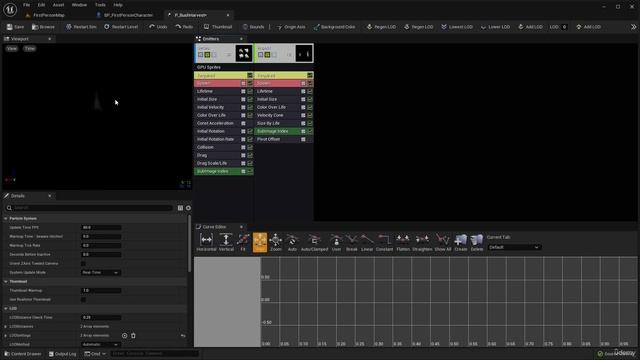Open LOD Method Automatic dropdown
The width and height of the screenshot is (640, 360).
coord(100,344)
